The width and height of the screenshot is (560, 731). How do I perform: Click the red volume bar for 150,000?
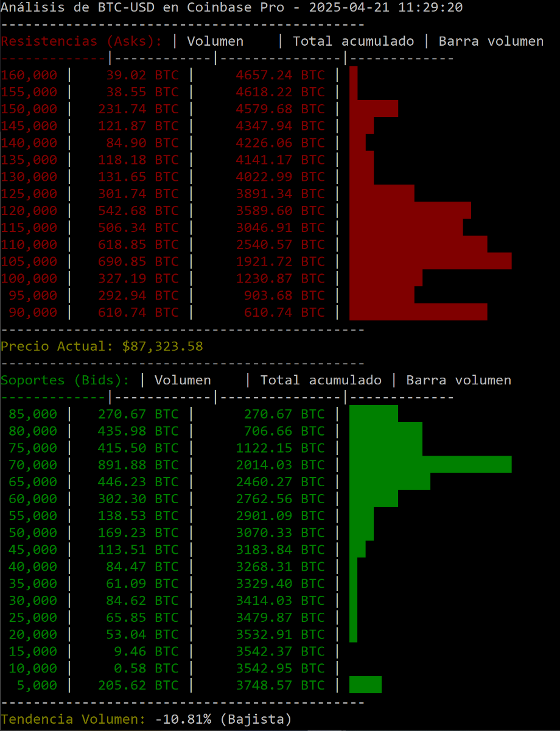coord(373,108)
